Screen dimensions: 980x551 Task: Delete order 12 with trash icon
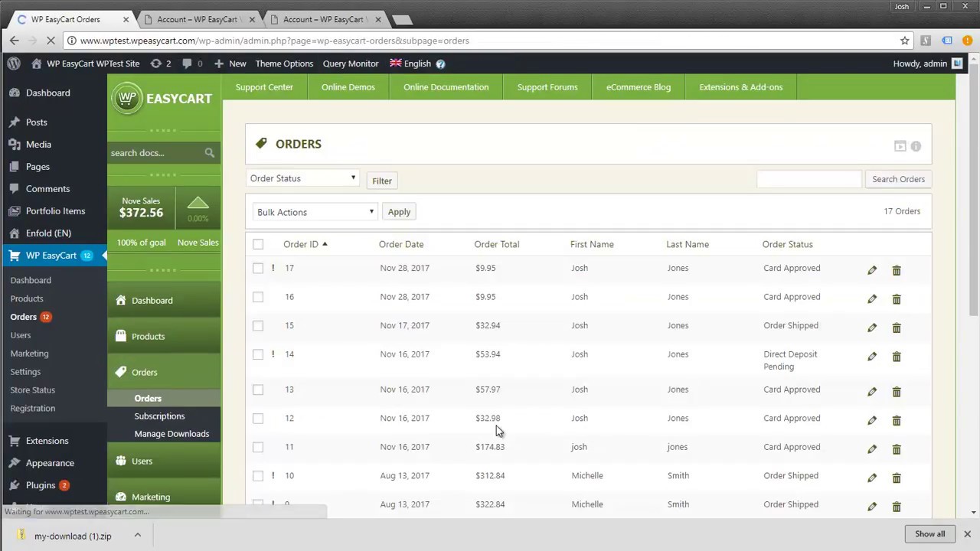click(897, 420)
